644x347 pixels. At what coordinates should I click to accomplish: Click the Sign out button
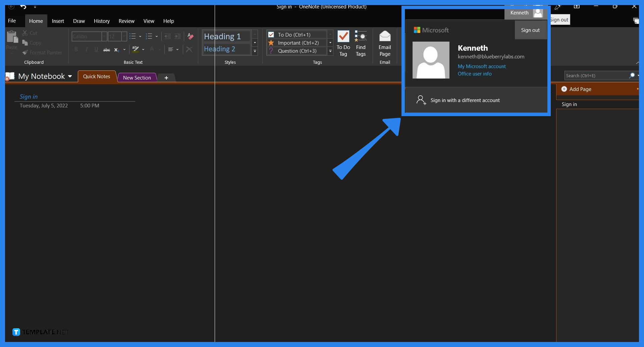click(x=530, y=30)
